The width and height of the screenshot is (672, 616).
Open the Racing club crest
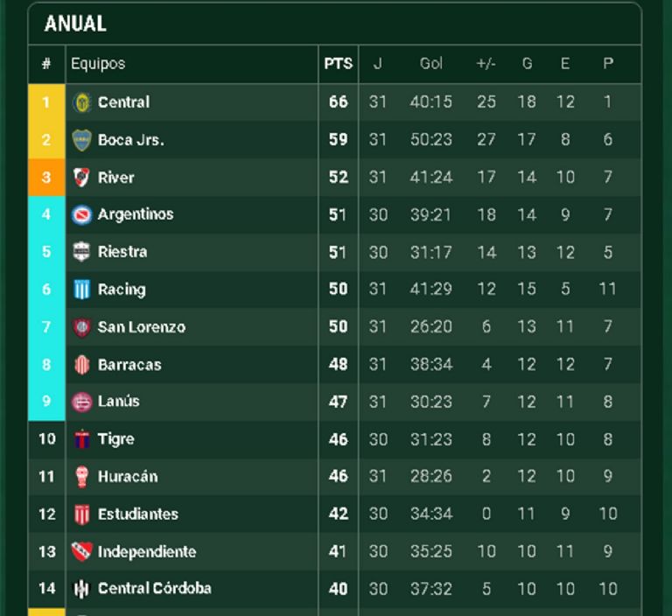tap(81, 290)
